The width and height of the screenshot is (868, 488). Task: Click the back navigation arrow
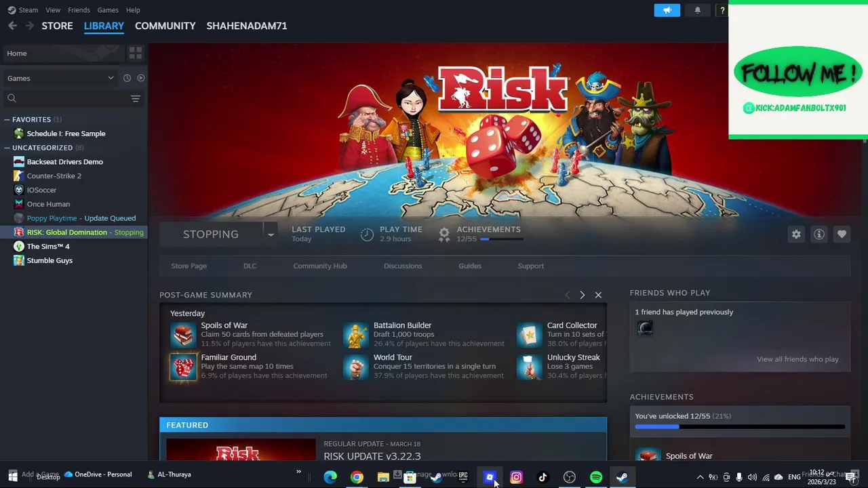pos(12,26)
